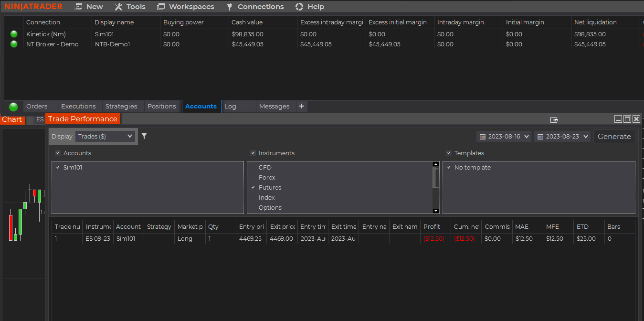Image resolution: width=644 pixels, height=321 pixels.
Task: Switch to the Log tab
Action: [x=231, y=106]
